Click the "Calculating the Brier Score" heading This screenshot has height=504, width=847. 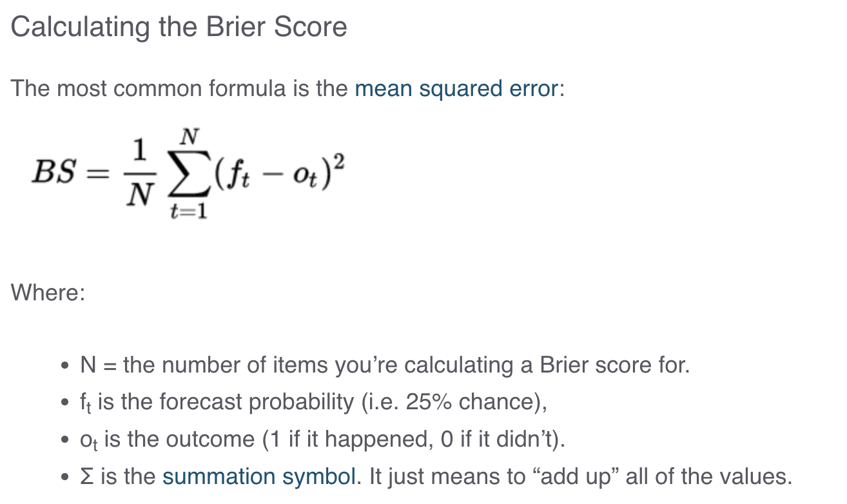179,27
